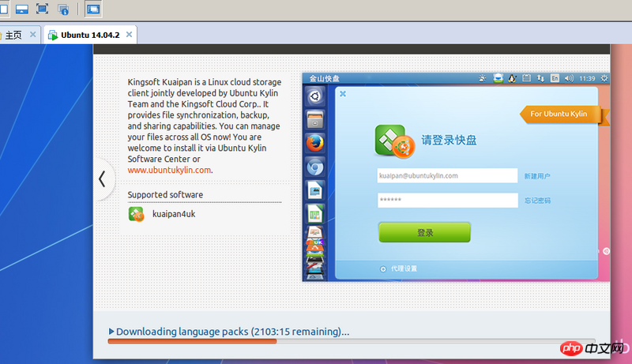Click the 金山快盘 panel title
Image resolution: width=632 pixels, height=364 pixels.
[x=325, y=78]
